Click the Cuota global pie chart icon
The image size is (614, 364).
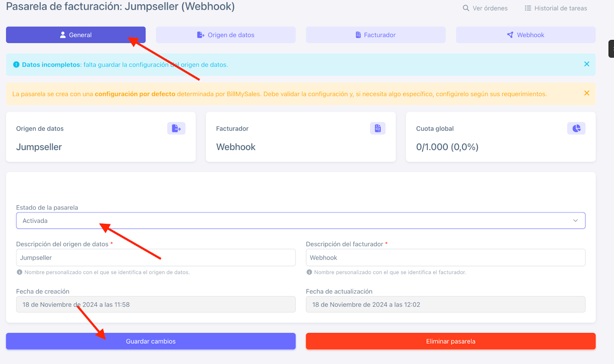(576, 128)
